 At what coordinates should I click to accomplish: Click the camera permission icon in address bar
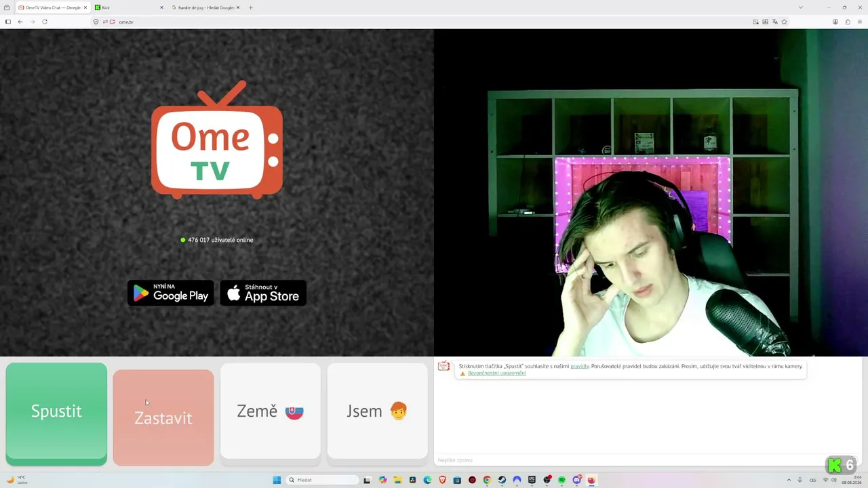(113, 22)
